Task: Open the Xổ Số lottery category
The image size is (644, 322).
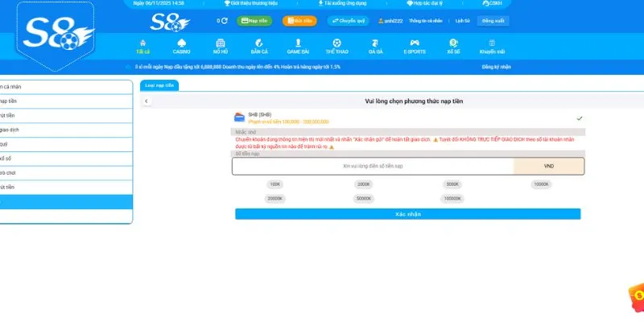Action: pos(453,42)
